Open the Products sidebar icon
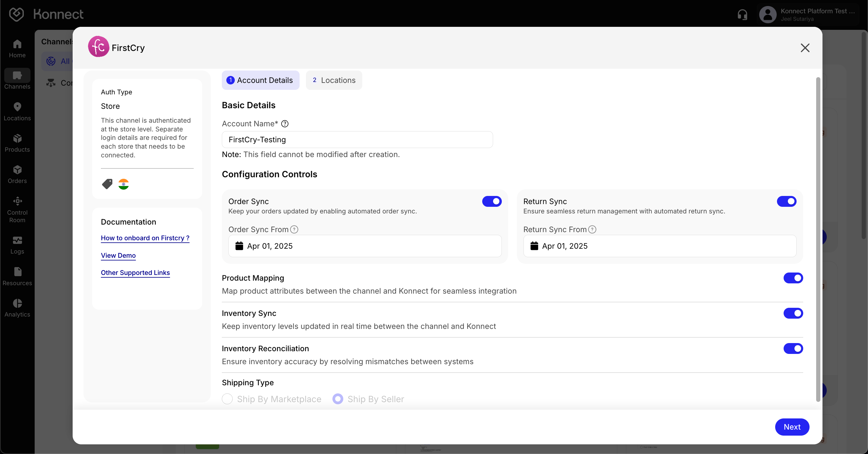This screenshot has height=454, width=868. click(x=17, y=143)
